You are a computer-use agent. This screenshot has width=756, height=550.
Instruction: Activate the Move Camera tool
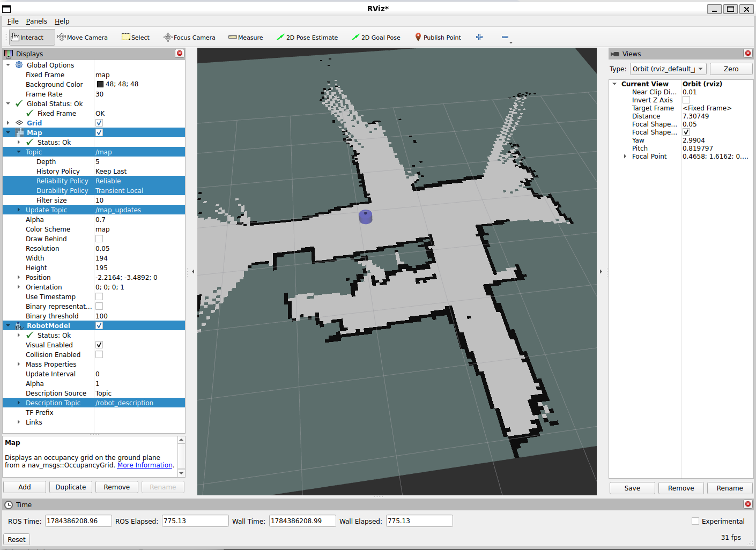coord(83,38)
